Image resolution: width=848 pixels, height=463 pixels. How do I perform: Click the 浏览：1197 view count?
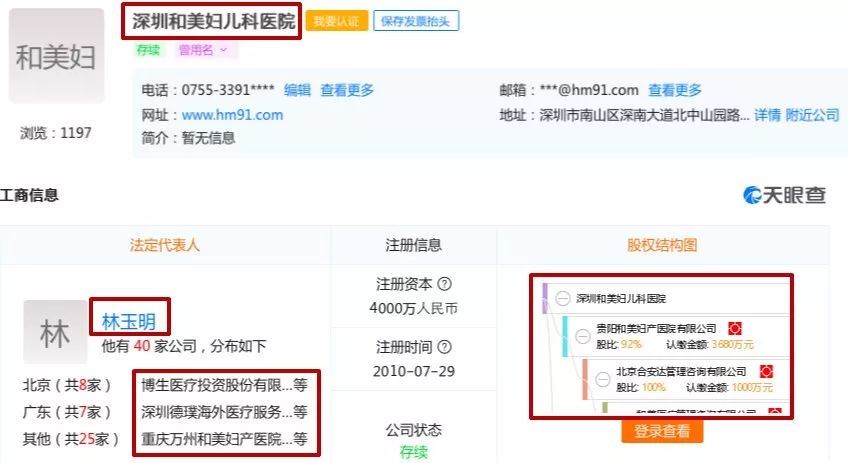coord(56,133)
